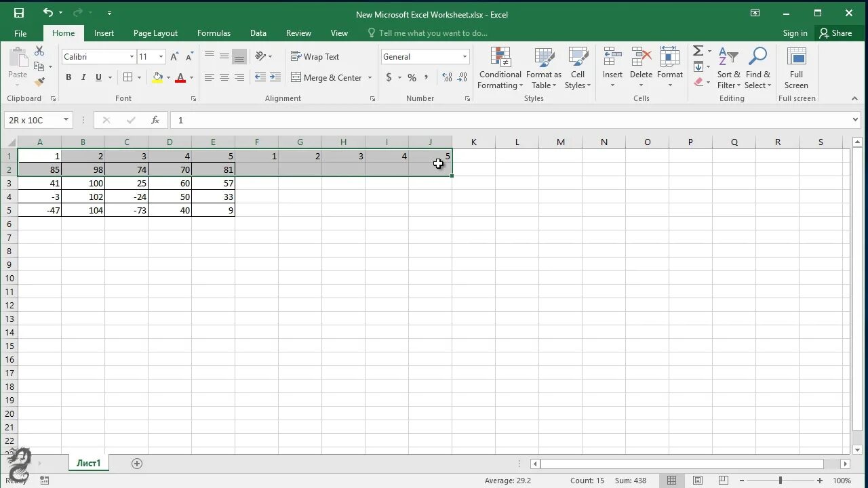Open Sort & Filter options

pos(728,68)
